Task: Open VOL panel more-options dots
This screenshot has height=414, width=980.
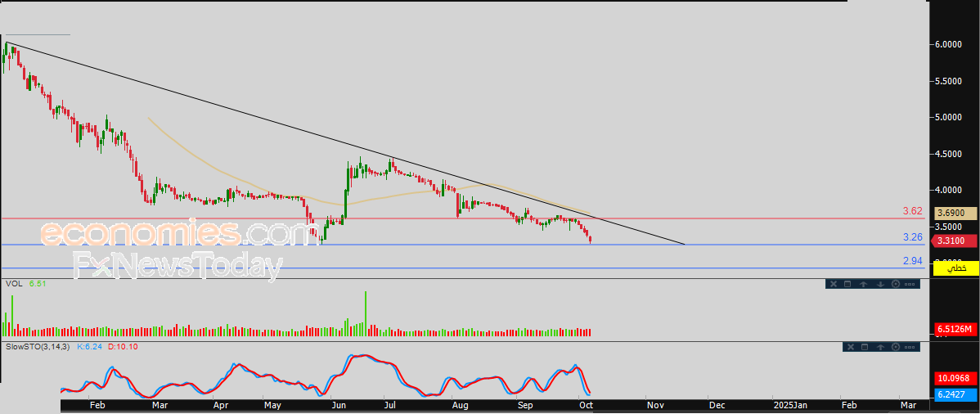Action: pos(910,284)
